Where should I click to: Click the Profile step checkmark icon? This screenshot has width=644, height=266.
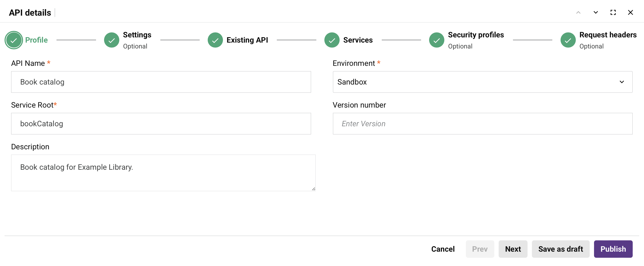click(14, 40)
